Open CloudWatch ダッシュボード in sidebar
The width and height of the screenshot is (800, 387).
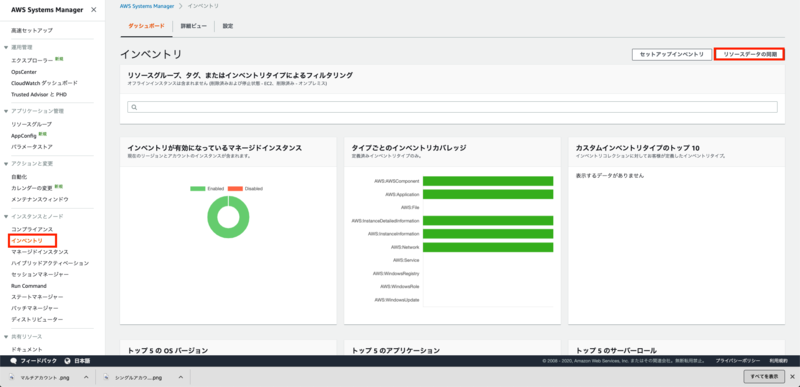[x=44, y=83]
